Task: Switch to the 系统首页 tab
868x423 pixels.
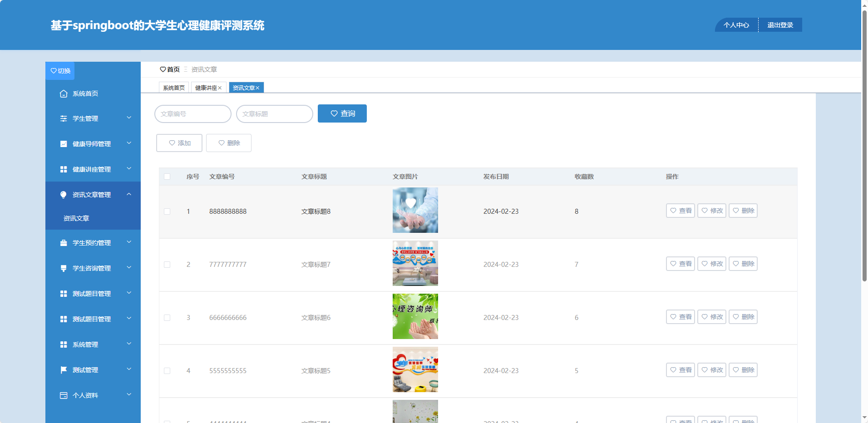Action: (174, 88)
